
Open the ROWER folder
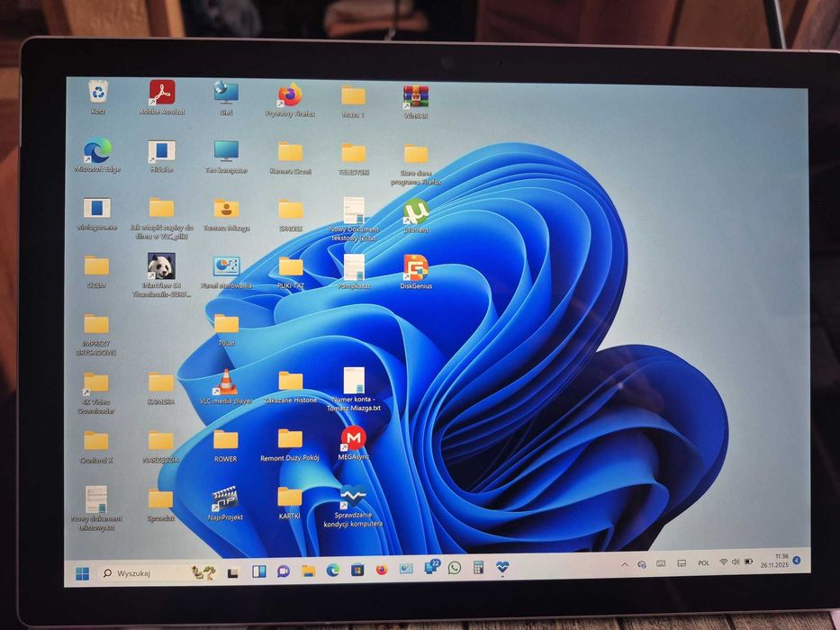pyautogui.click(x=226, y=445)
